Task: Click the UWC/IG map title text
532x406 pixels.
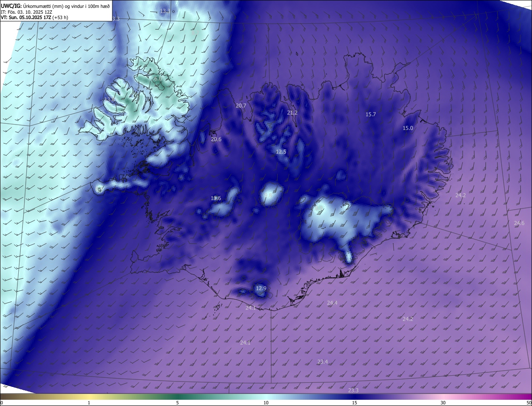Action: pos(55,6)
